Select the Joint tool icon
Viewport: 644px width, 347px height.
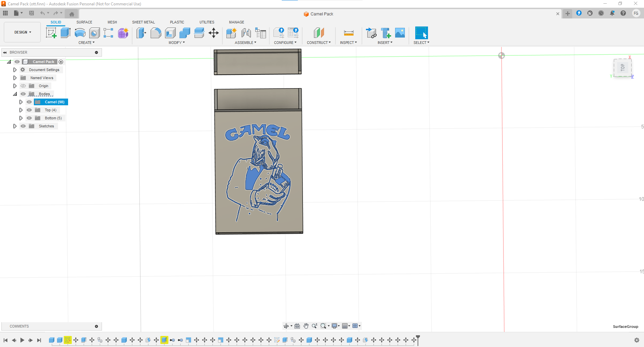point(246,33)
